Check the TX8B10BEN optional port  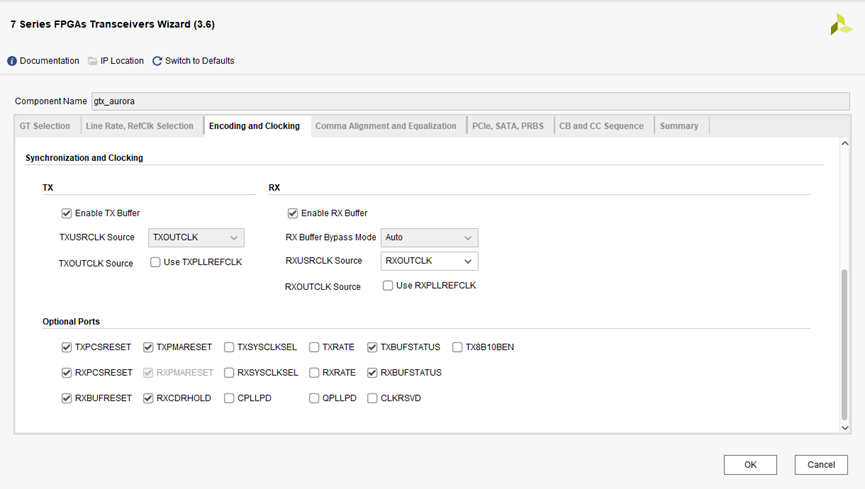point(458,347)
